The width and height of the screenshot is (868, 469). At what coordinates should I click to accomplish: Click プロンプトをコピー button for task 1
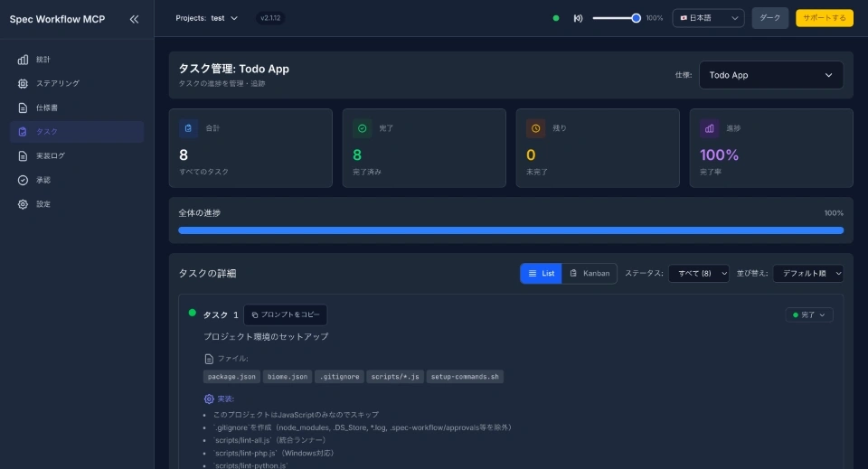(x=285, y=314)
